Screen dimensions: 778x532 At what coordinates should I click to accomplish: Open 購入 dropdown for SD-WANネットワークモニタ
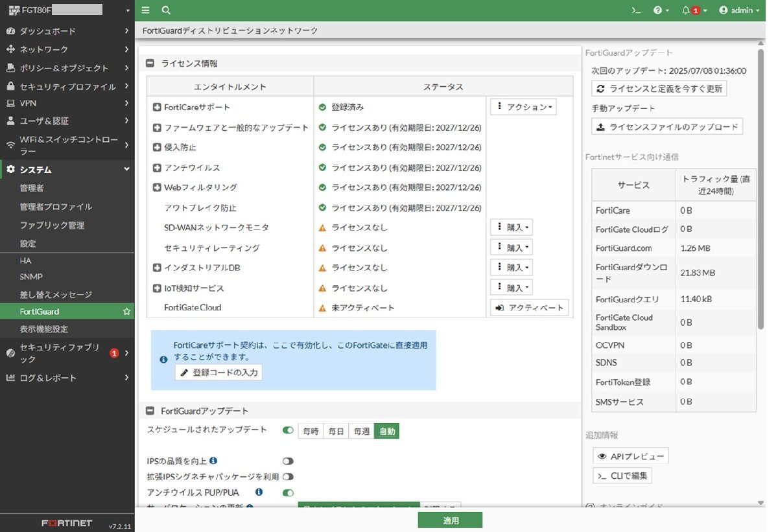click(512, 227)
